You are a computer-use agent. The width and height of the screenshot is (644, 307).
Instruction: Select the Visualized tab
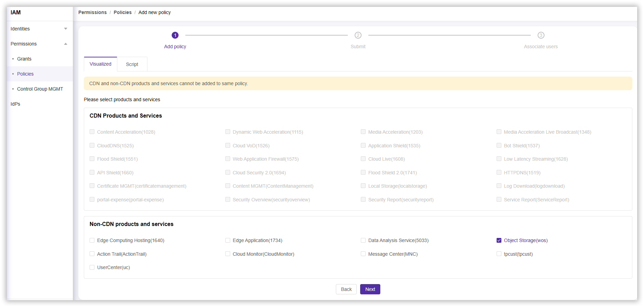click(x=100, y=64)
